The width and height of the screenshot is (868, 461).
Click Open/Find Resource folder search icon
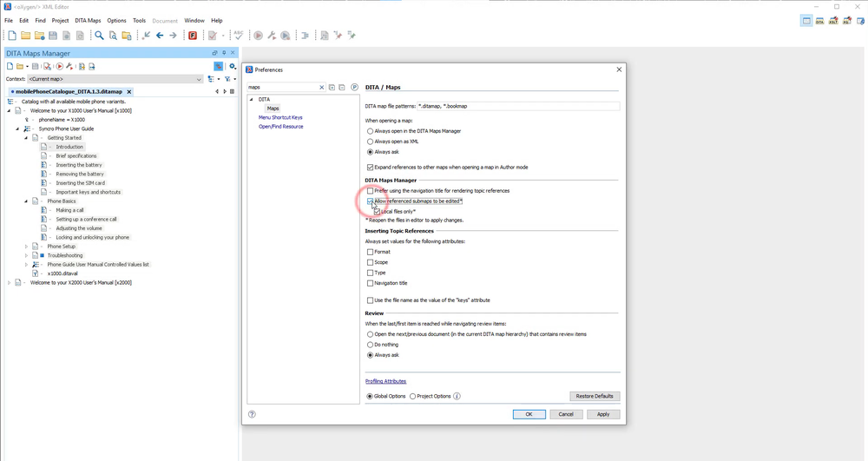(127, 36)
